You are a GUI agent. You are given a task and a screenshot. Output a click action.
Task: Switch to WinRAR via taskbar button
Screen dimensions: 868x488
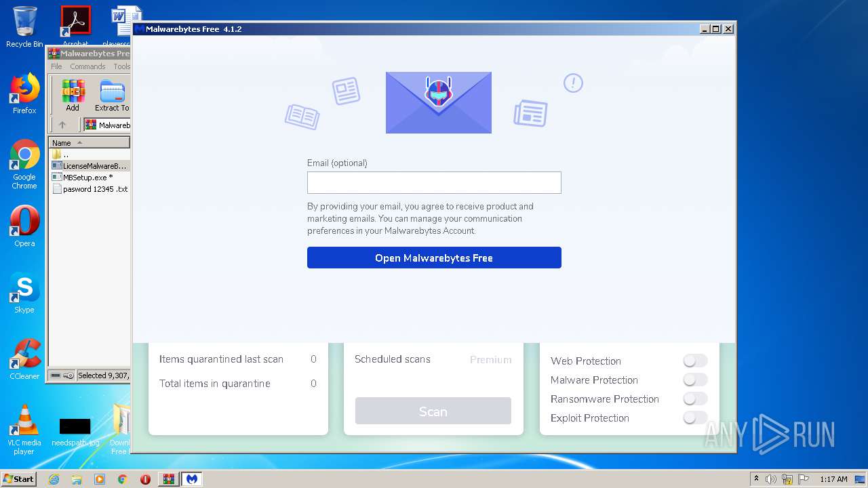tap(168, 479)
